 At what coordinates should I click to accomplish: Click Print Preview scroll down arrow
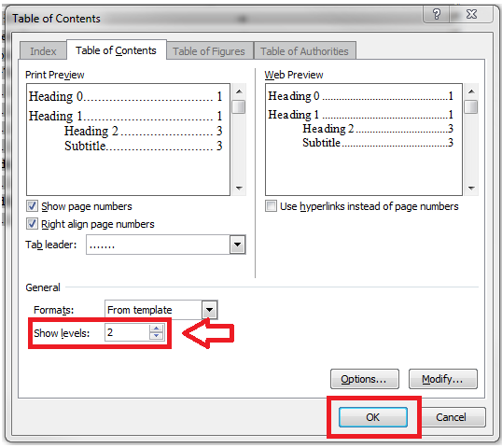tap(239, 188)
